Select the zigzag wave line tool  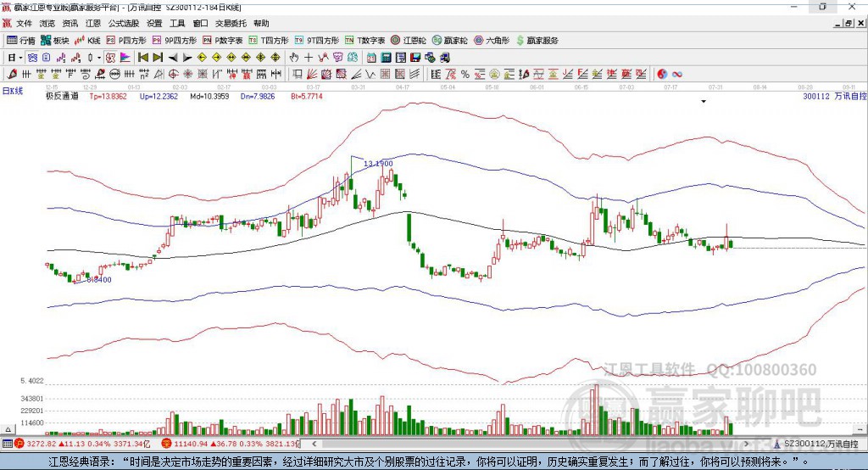[370, 75]
